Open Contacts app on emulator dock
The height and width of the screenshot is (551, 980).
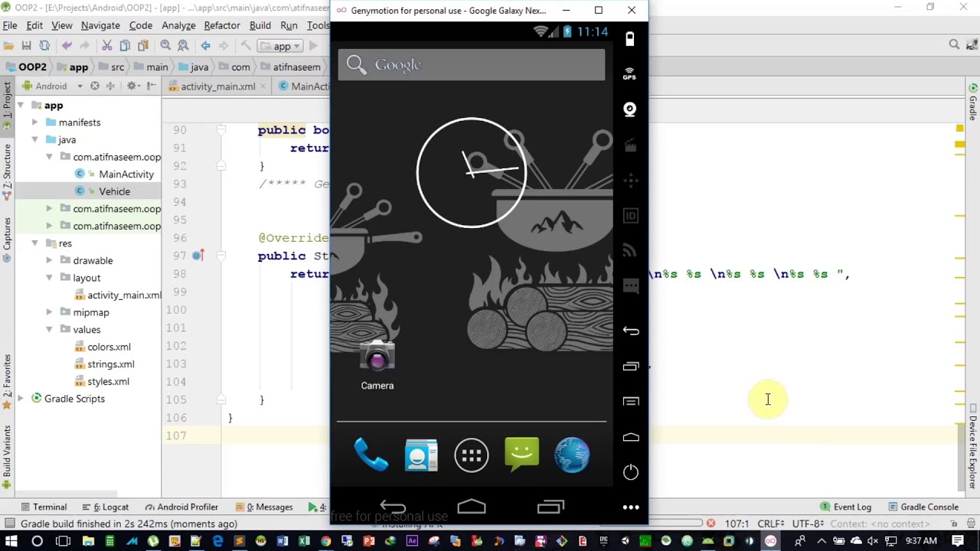pyautogui.click(x=421, y=455)
